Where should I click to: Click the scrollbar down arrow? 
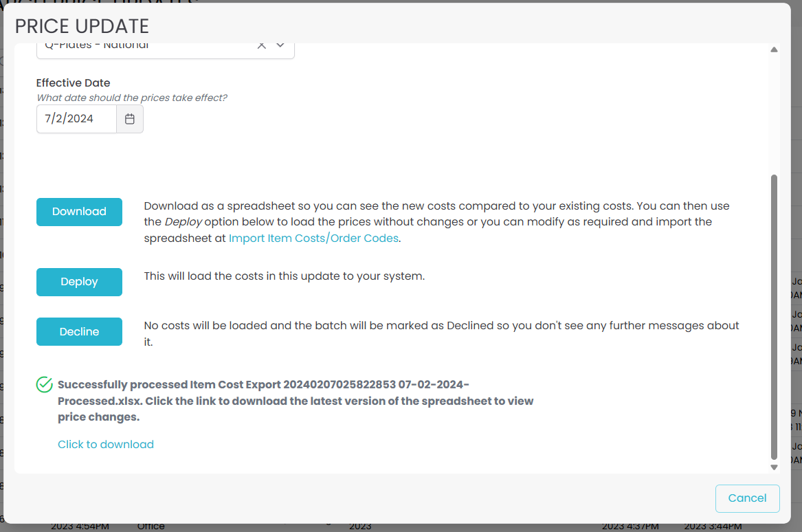coord(774,467)
